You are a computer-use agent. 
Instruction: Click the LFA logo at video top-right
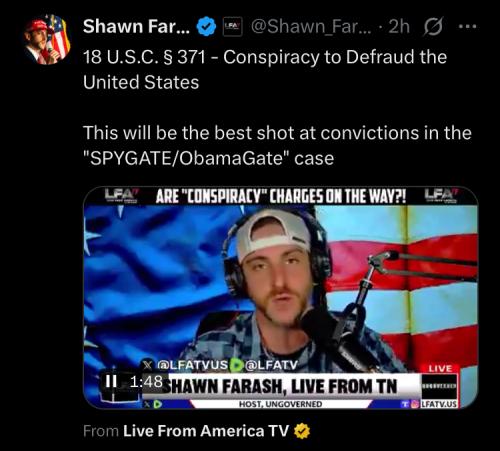(441, 196)
